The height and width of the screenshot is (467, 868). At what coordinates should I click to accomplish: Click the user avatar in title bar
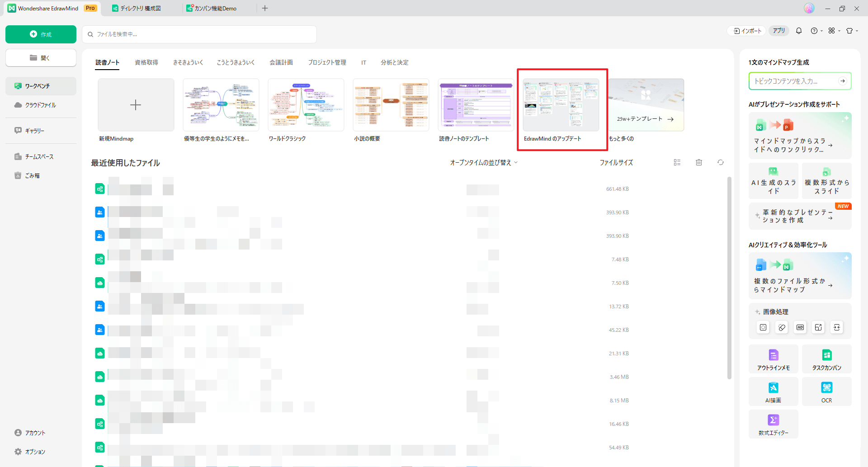coord(809,8)
